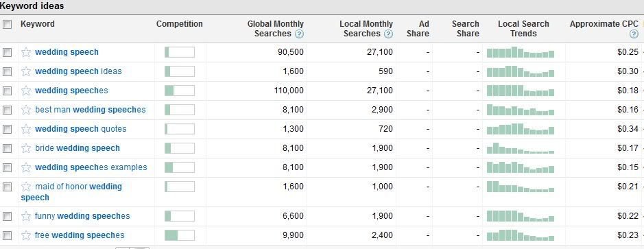Open the 'bride wedding speech' link
Viewport: 644px width, 249px height.
pyautogui.click(x=77, y=148)
